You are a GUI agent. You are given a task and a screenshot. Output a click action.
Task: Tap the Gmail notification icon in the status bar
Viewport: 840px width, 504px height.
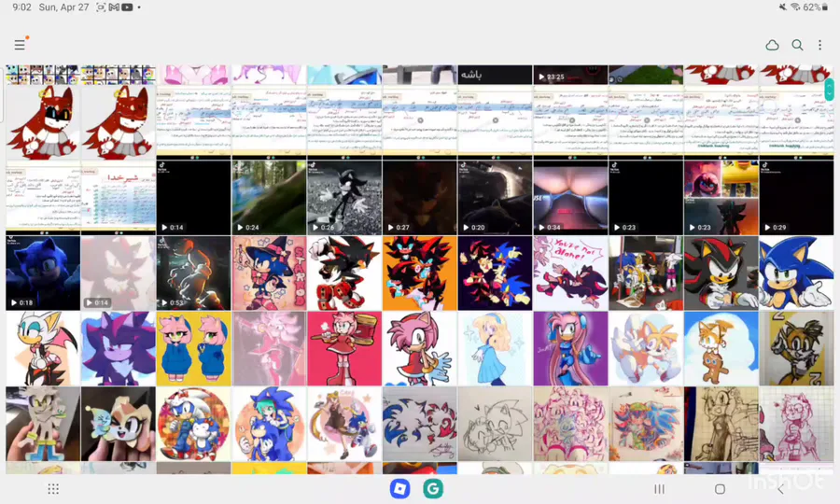click(x=114, y=7)
